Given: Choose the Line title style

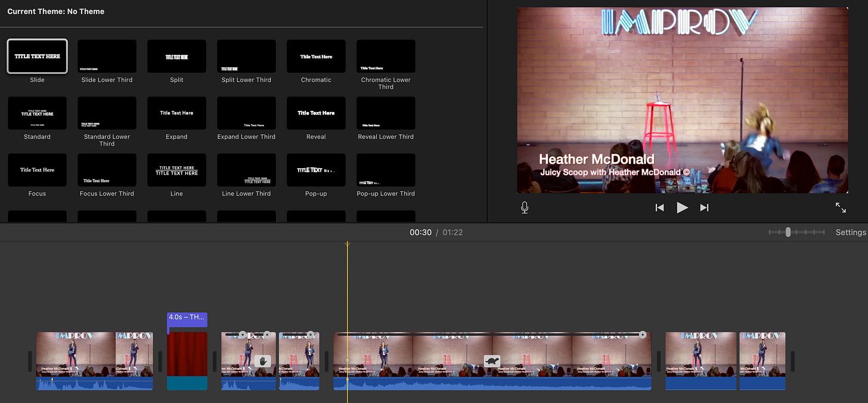Looking at the screenshot, I should click(x=176, y=170).
